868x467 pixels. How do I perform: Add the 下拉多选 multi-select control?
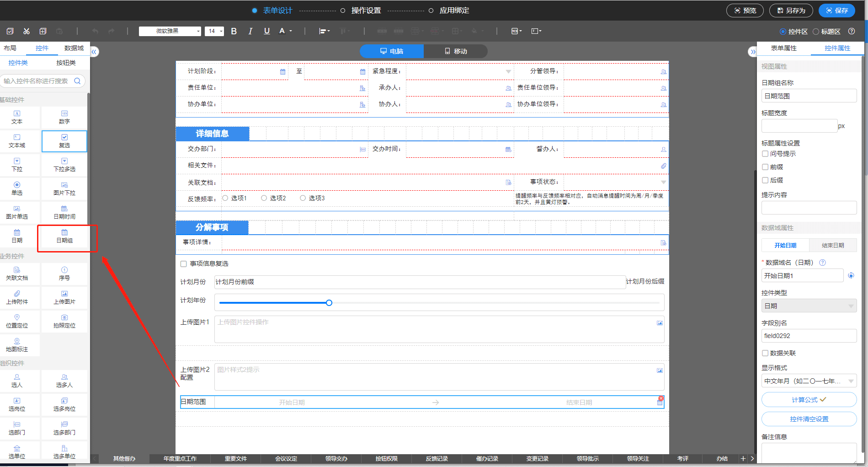click(64, 165)
